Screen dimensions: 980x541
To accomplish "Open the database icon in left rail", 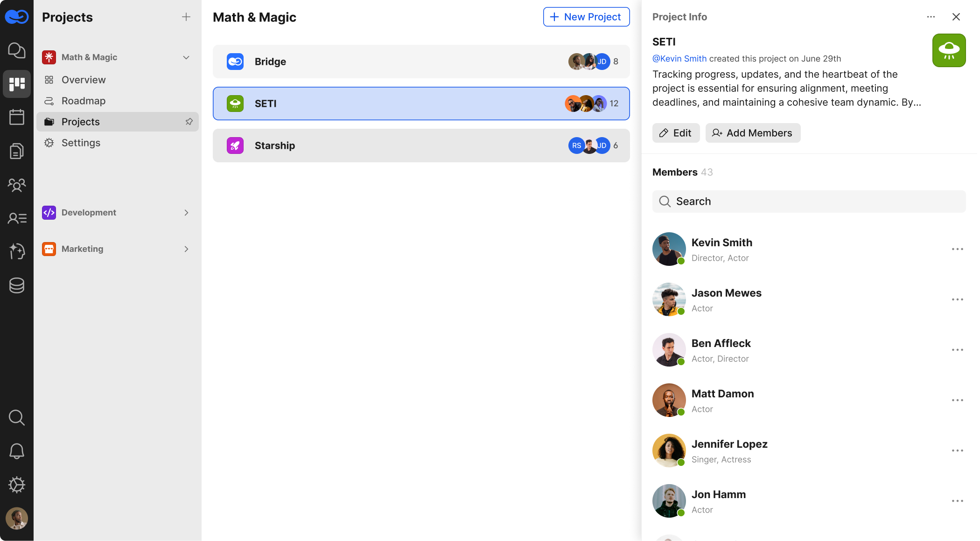I will coord(17,285).
